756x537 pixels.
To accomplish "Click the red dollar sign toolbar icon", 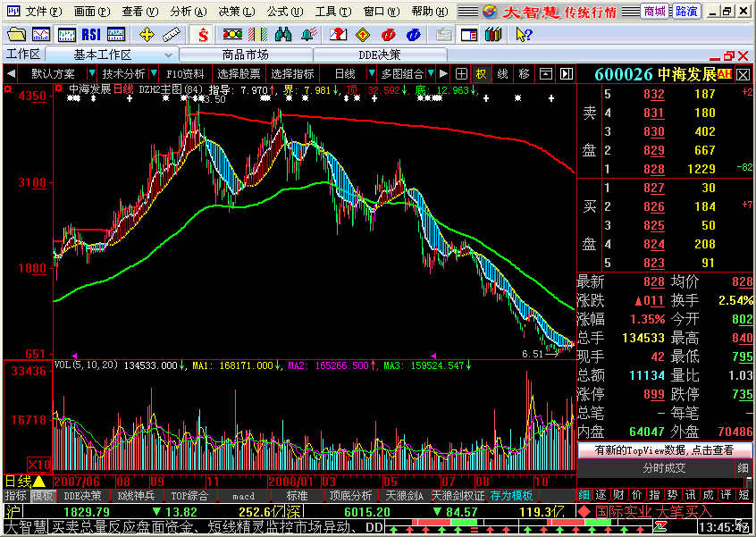I will point(204,34).
